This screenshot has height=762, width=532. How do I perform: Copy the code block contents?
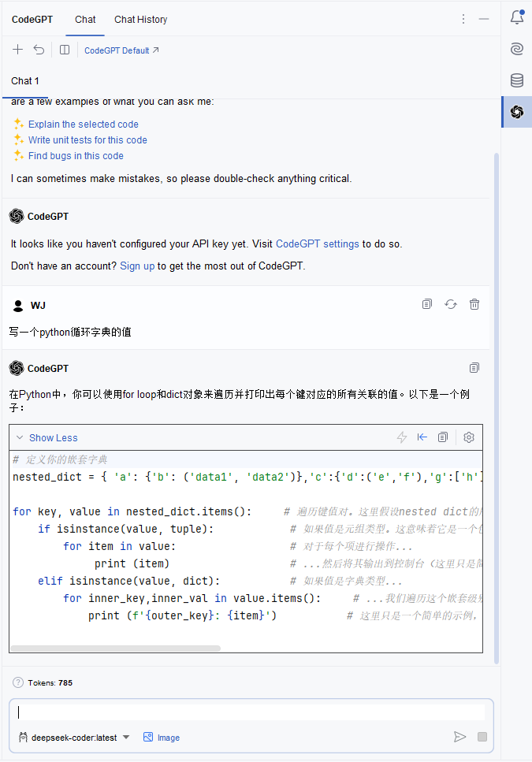click(443, 437)
